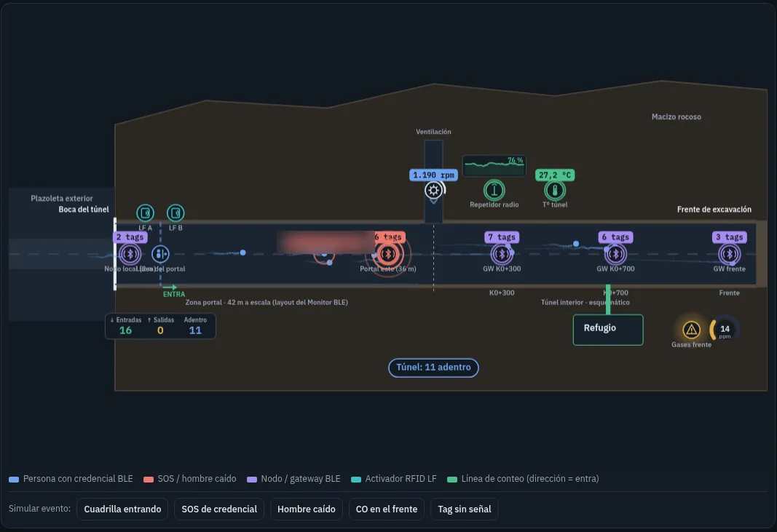Click the red 6 tags badge
Viewport: 777px width, 532px height.
[389, 237]
